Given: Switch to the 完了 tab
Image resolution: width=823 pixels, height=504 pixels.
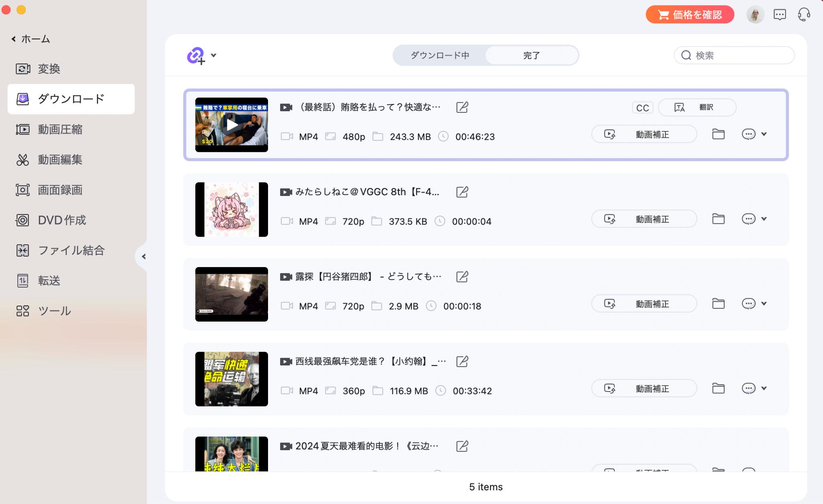Looking at the screenshot, I should click(531, 55).
